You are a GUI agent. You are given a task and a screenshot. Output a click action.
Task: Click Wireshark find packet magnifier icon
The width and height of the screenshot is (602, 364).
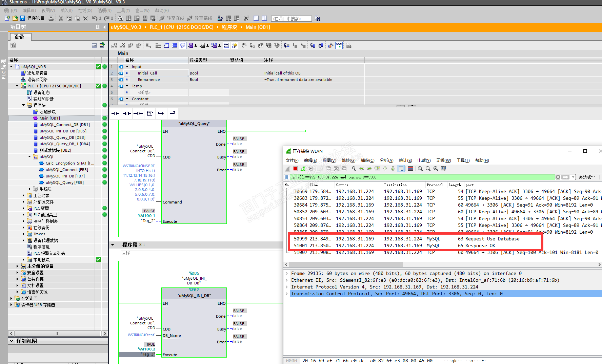coord(354,169)
